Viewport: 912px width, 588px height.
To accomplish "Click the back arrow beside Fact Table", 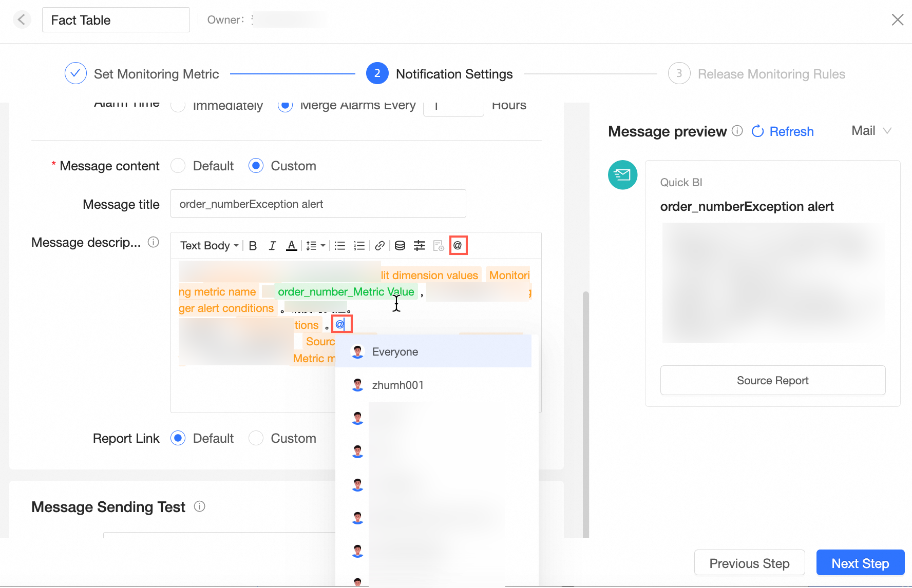I will click(x=22, y=20).
